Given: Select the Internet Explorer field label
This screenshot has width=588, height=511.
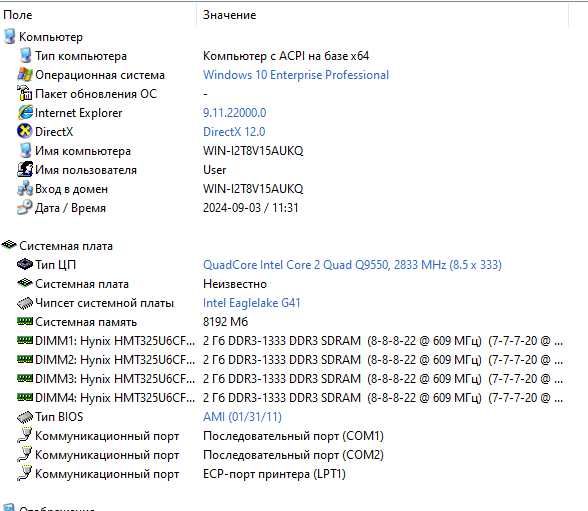Looking at the screenshot, I should (x=78, y=113).
